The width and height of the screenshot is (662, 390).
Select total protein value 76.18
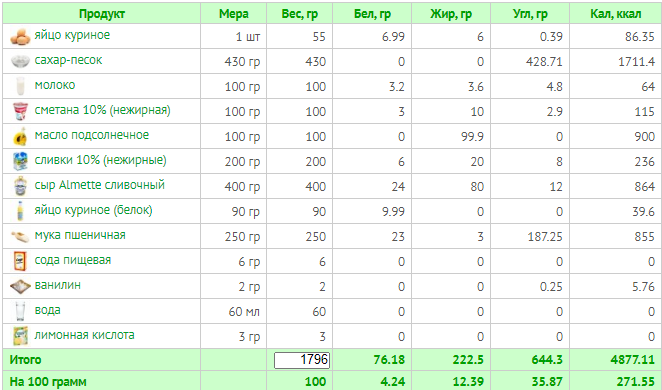tap(389, 360)
